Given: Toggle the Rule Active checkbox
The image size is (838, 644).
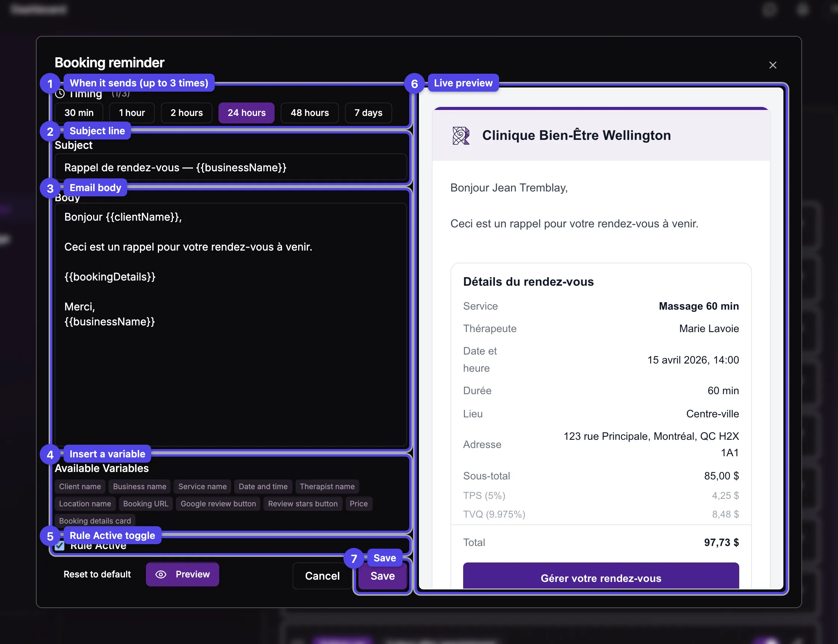Looking at the screenshot, I should 59,546.
